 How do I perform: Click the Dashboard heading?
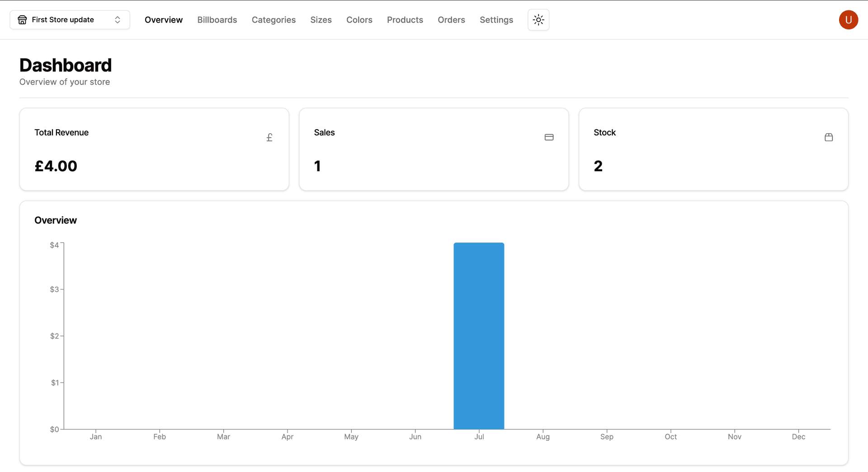tap(65, 65)
